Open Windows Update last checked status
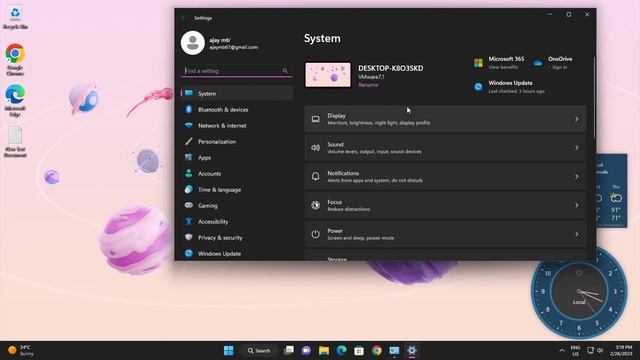Image resolution: width=640 pixels, height=360 pixels. (x=516, y=91)
